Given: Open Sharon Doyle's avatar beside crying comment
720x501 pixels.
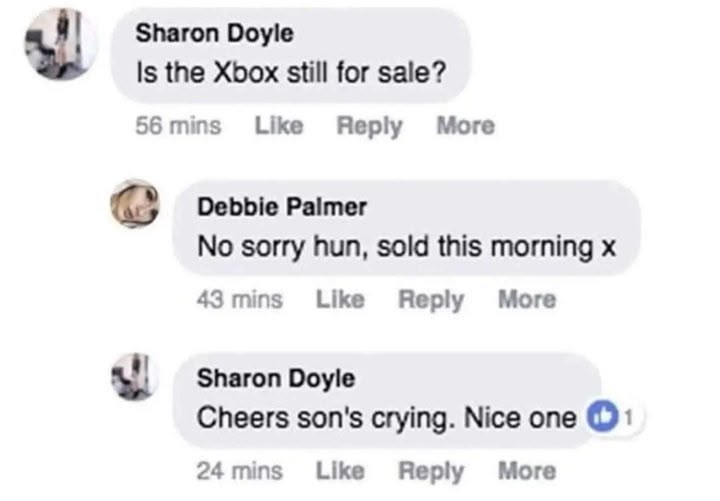Looking at the screenshot, I should click(x=135, y=377).
